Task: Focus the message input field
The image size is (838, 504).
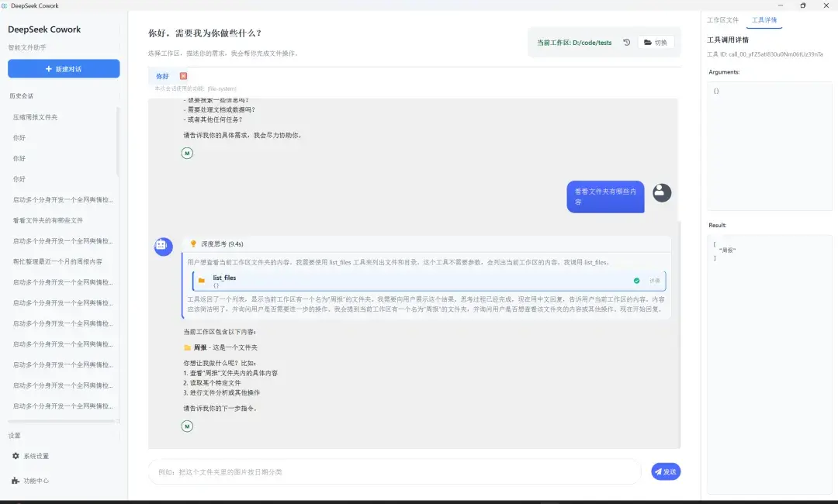Action: pyautogui.click(x=394, y=472)
